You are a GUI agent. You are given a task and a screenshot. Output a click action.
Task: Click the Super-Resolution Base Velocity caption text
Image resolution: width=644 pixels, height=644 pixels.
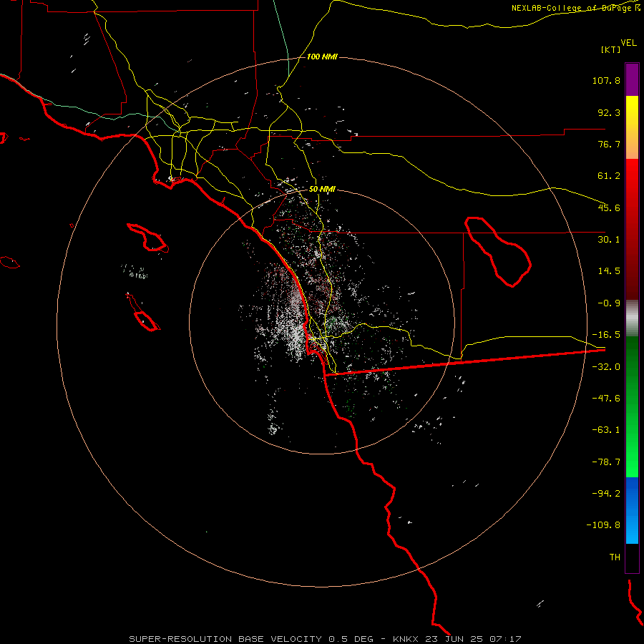[x=324, y=639]
